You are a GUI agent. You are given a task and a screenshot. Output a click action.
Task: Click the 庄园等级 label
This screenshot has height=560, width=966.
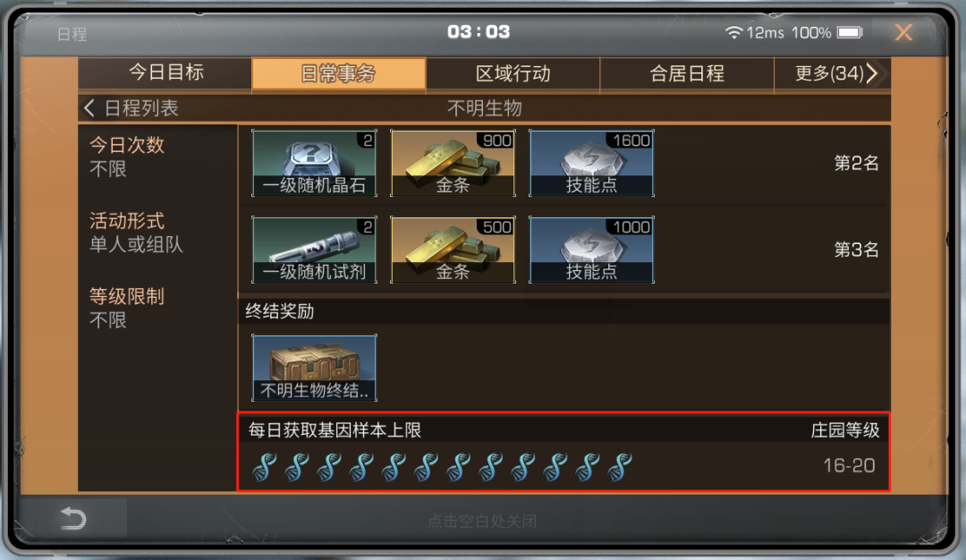(844, 430)
